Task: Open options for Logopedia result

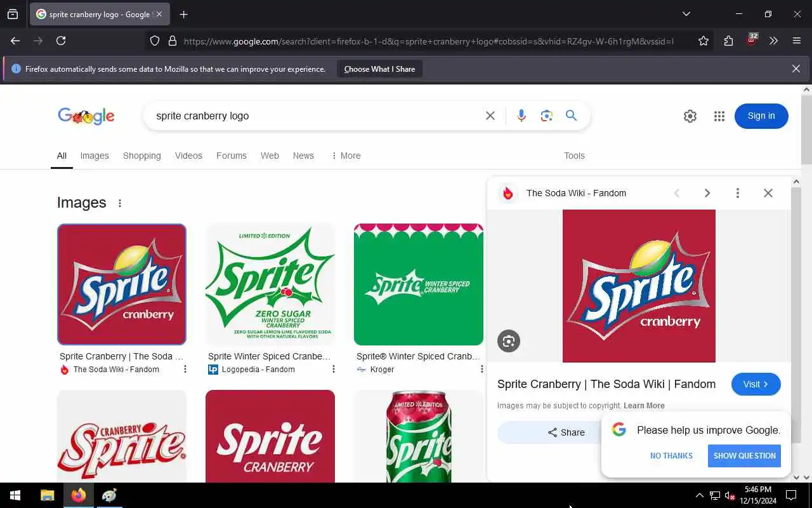Action: click(334, 369)
